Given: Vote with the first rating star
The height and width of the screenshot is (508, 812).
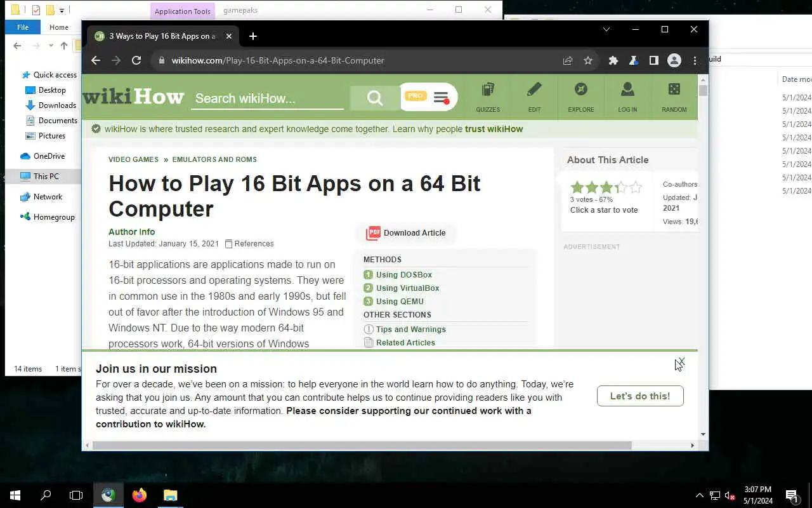Looking at the screenshot, I should click(577, 187).
